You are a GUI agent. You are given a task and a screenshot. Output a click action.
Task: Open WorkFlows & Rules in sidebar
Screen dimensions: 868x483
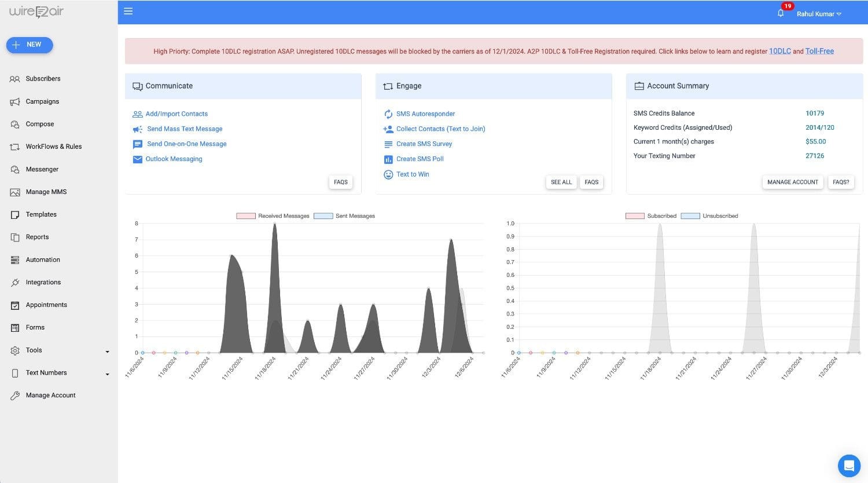53,147
